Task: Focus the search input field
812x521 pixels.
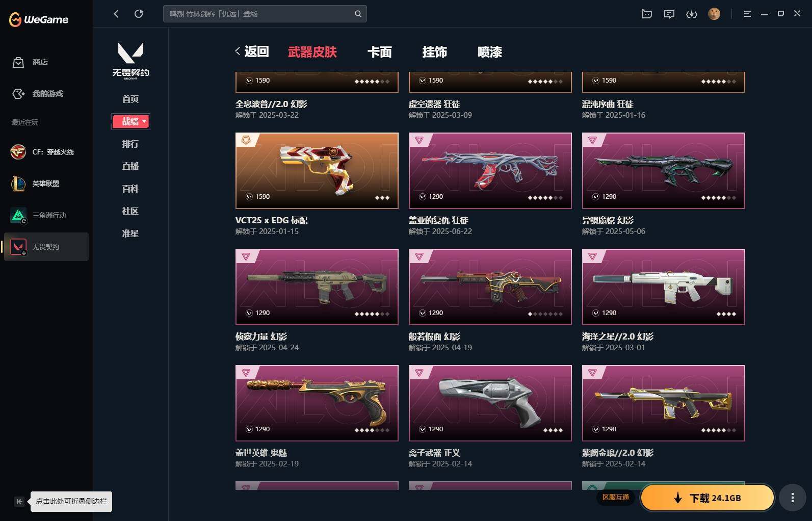Action: (260, 14)
